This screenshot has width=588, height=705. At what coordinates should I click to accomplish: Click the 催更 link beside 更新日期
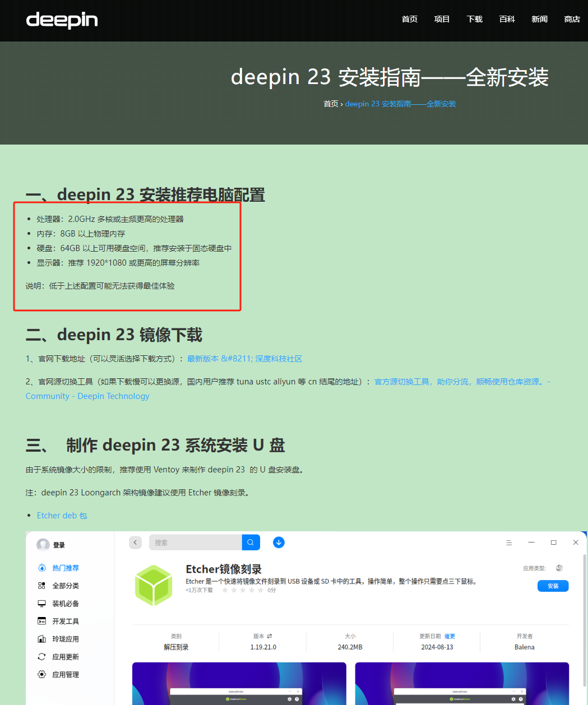450,637
